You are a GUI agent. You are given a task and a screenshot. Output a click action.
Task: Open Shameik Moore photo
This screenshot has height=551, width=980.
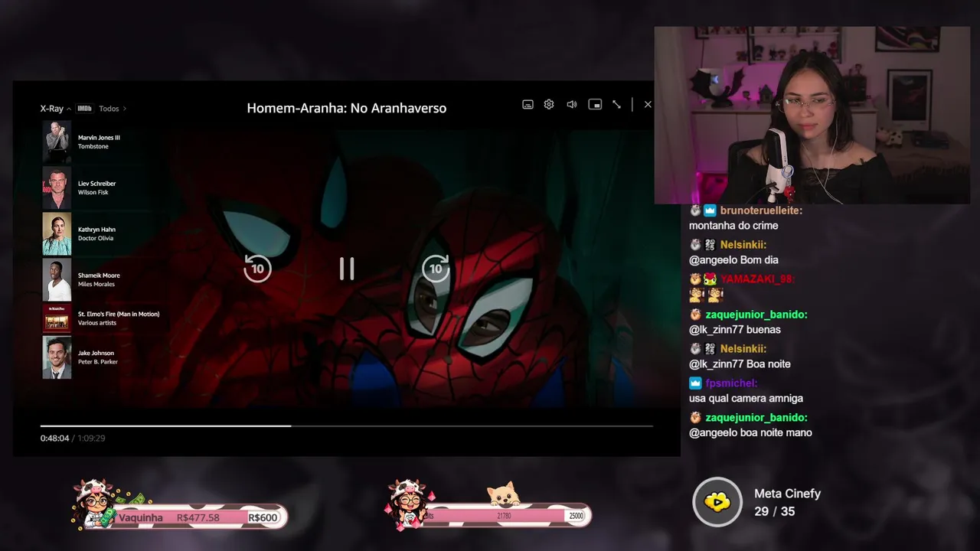[x=57, y=279]
